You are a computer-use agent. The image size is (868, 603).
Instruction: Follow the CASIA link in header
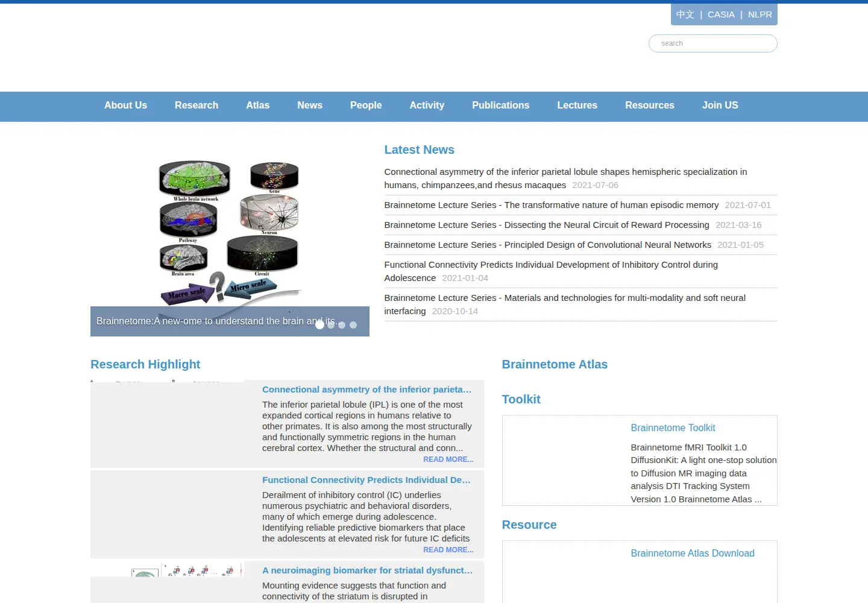point(721,14)
